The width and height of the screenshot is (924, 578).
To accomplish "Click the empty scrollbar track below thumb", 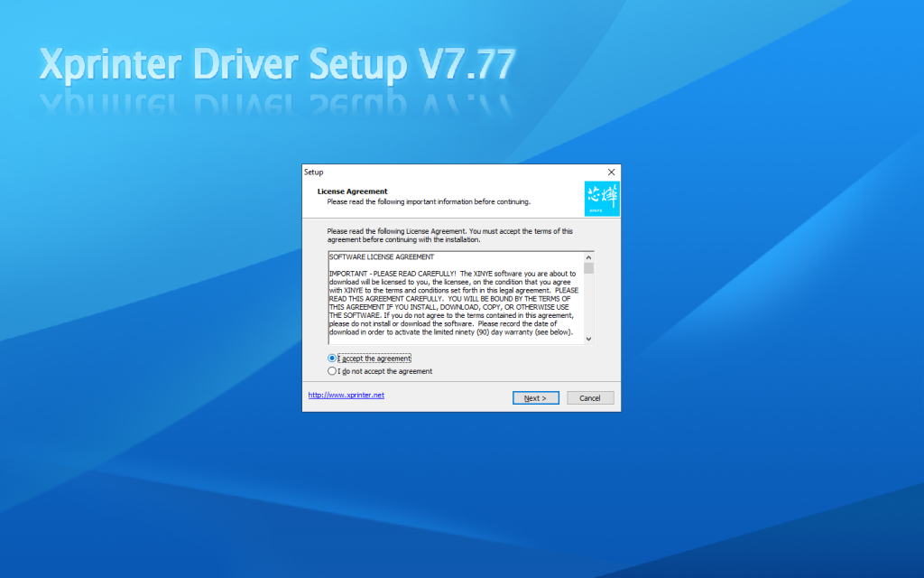I will [589, 307].
